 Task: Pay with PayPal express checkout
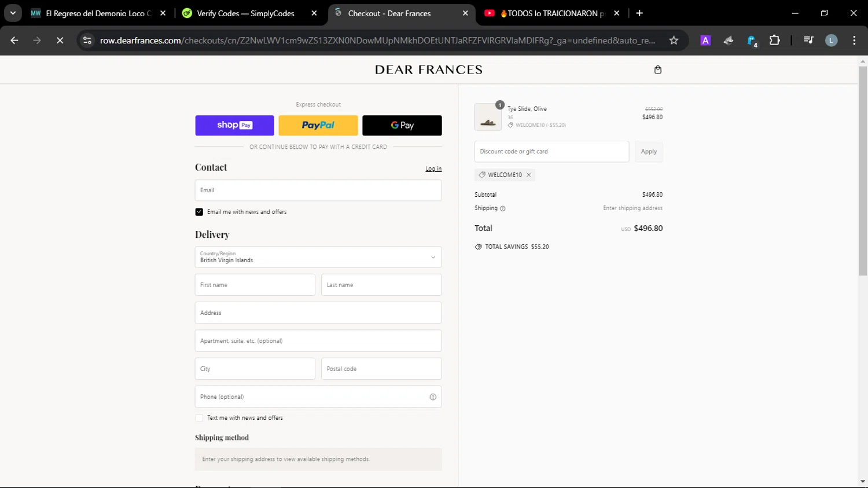pos(318,125)
